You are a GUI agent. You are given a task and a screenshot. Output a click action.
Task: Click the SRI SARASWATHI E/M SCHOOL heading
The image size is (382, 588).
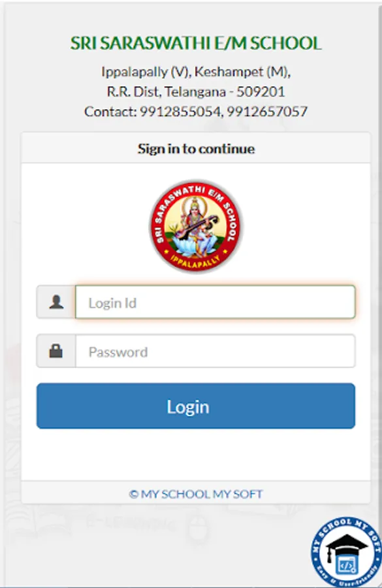tap(196, 43)
